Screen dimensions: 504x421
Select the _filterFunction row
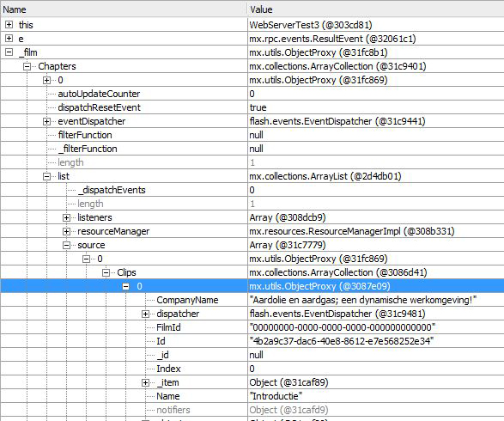point(252,149)
